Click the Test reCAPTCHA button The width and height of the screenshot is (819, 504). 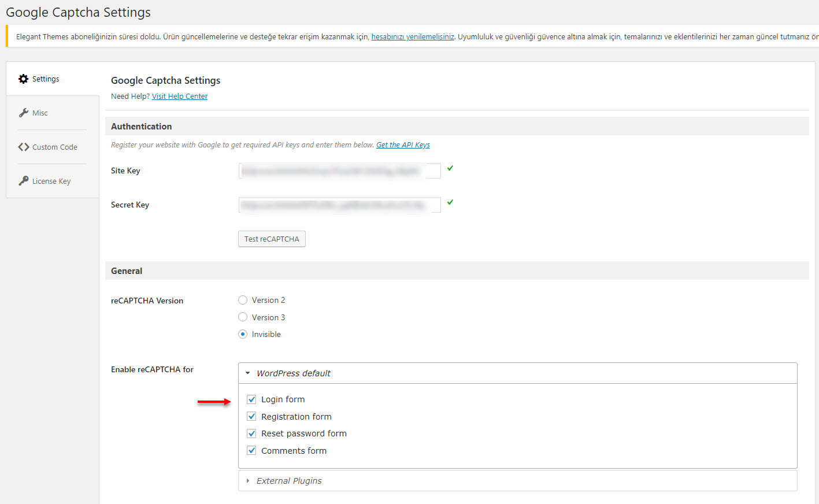coord(272,239)
